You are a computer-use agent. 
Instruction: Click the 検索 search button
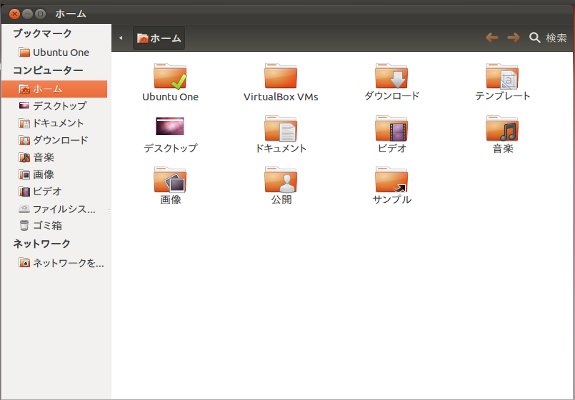tap(548, 37)
